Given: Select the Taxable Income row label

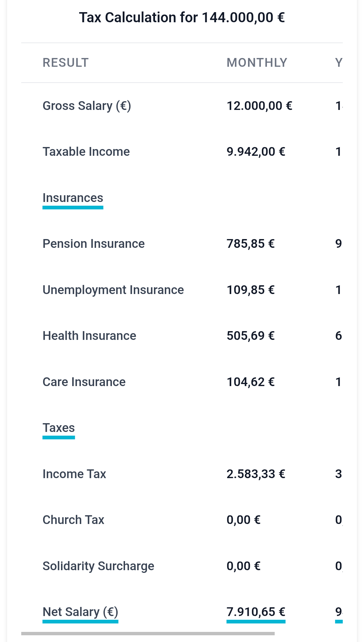Looking at the screenshot, I should point(86,152).
